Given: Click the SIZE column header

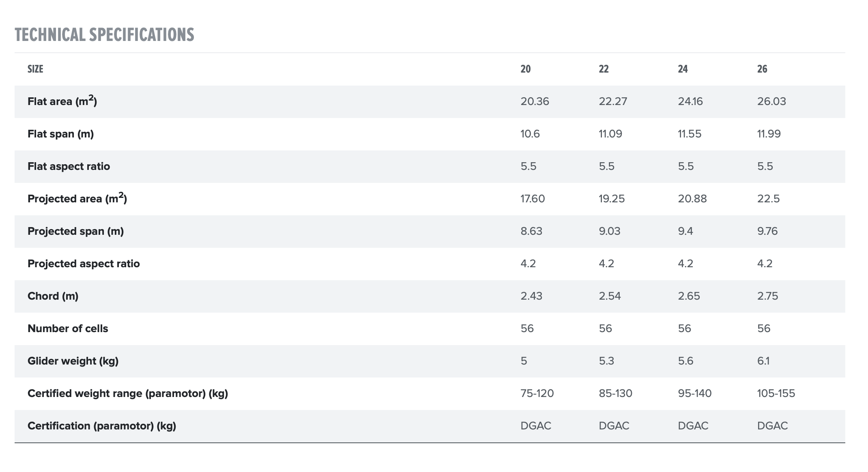Looking at the screenshot, I should (x=35, y=69).
